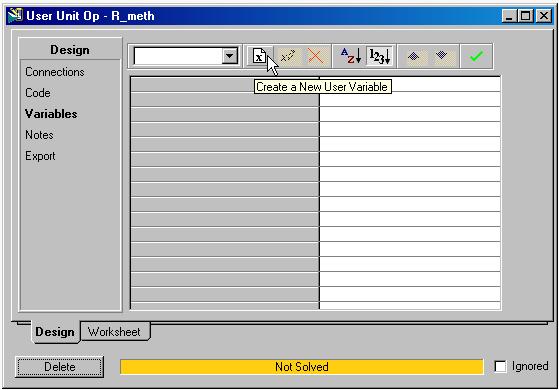
Task: Close the User Unit Op window
Action: [x=544, y=16]
